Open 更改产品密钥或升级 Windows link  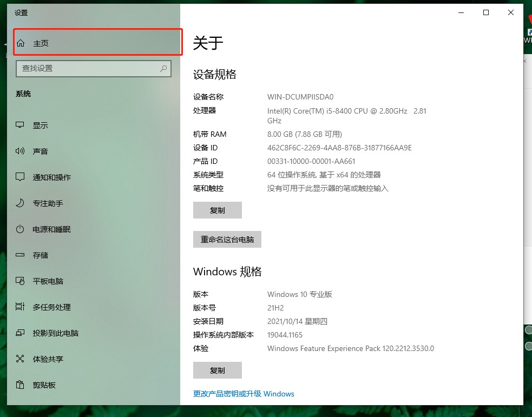244,394
